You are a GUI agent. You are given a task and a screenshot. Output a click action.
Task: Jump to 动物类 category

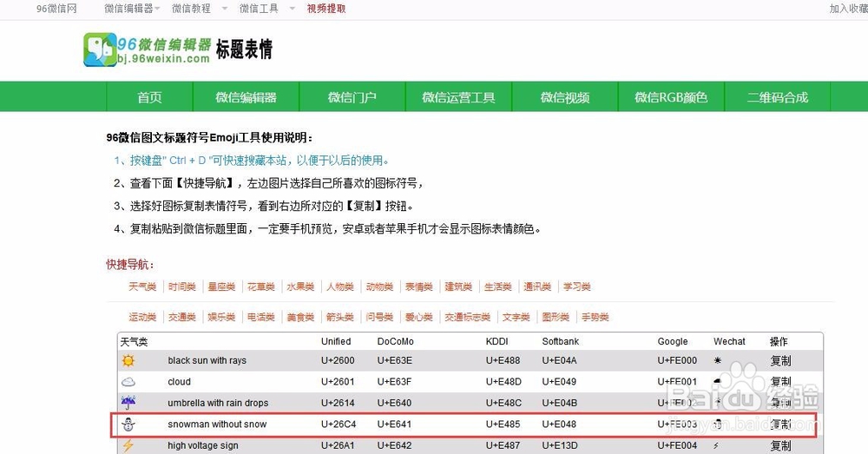tap(379, 286)
